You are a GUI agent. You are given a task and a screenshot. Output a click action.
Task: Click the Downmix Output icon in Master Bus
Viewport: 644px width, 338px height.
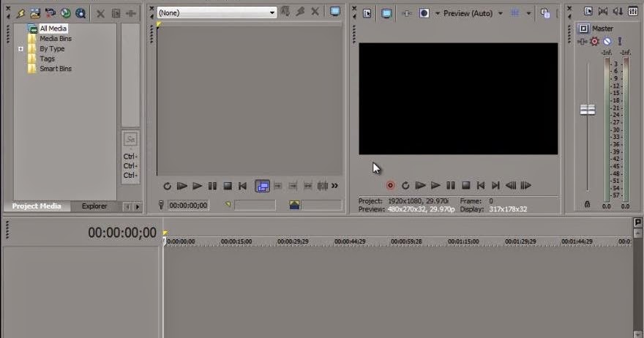[603, 12]
